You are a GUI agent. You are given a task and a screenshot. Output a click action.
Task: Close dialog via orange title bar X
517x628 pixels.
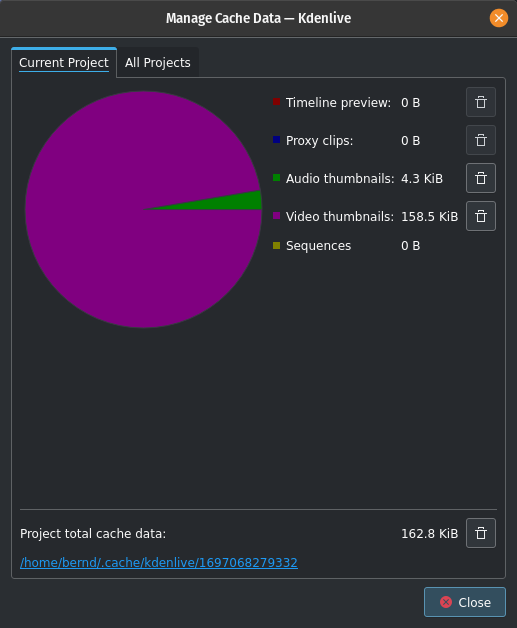pyautogui.click(x=499, y=18)
